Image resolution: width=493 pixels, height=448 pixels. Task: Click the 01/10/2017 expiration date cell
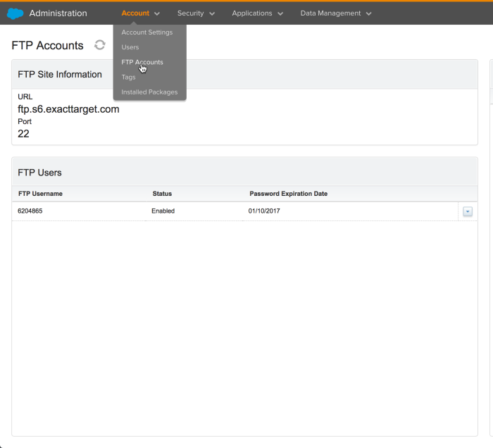pos(264,211)
